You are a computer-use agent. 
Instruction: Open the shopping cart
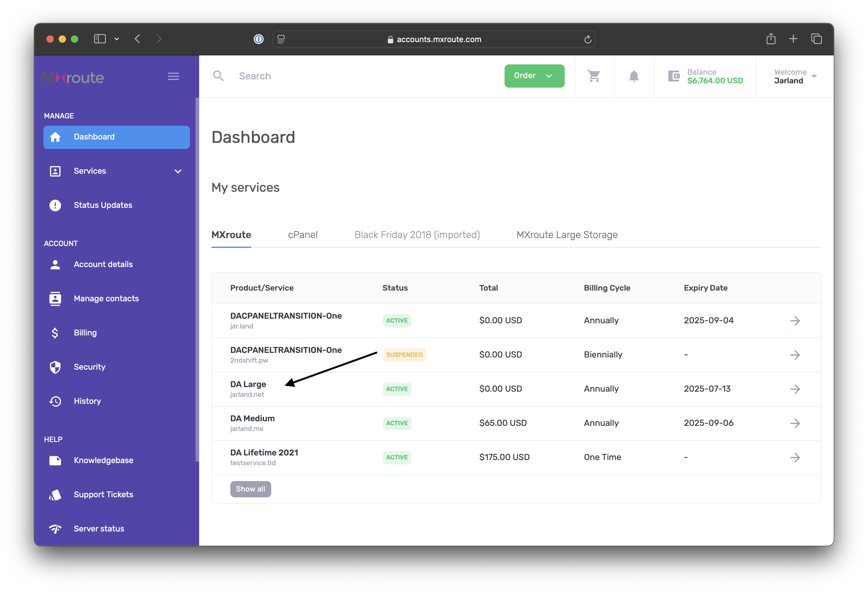pos(594,76)
